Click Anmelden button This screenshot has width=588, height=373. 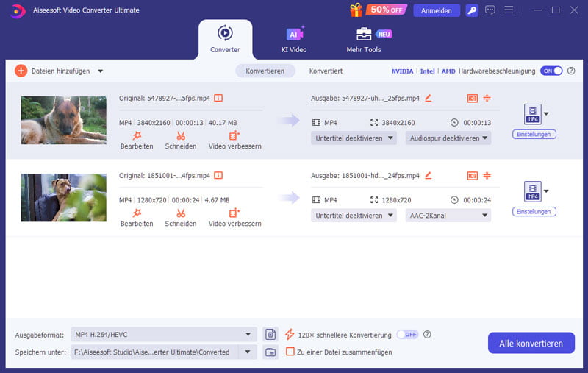pos(437,10)
